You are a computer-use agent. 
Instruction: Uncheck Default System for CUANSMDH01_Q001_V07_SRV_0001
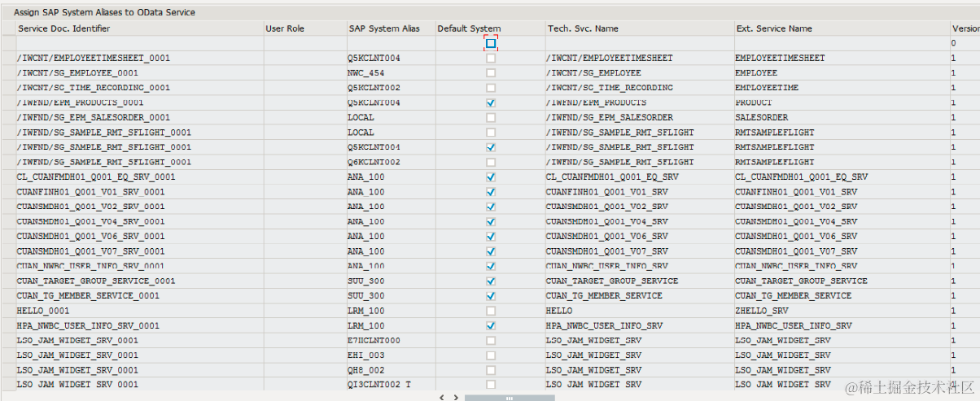(x=491, y=251)
